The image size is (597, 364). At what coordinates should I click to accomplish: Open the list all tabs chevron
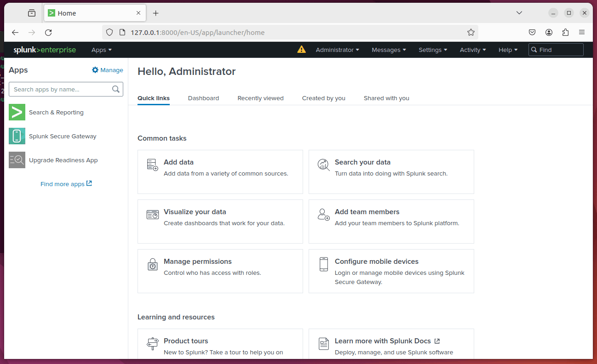(519, 13)
